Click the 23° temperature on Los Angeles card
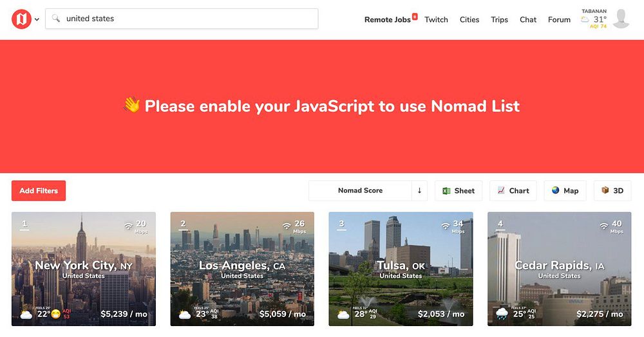The height and width of the screenshot is (337, 644). tap(202, 314)
